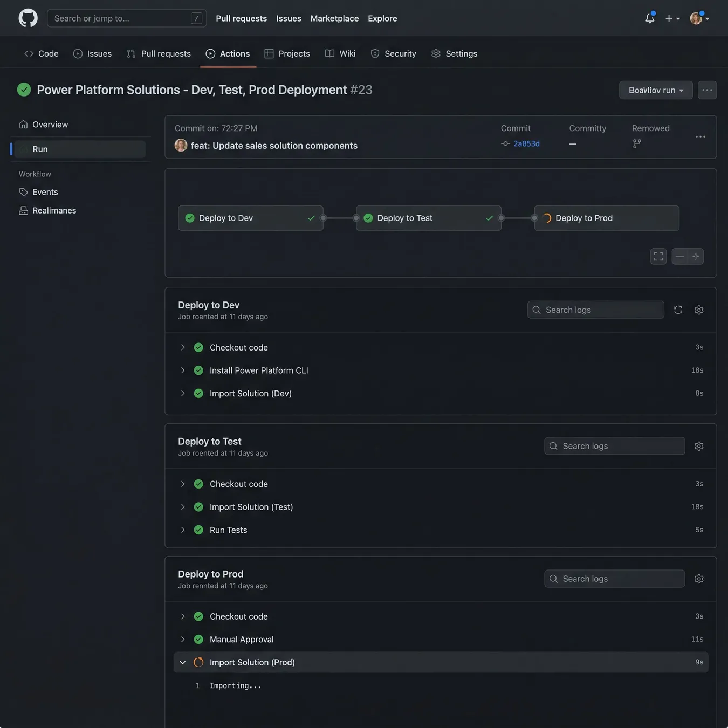Zoom in the workflow graph
The width and height of the screenshot is (728, 728).
click(x=696, y=257)
